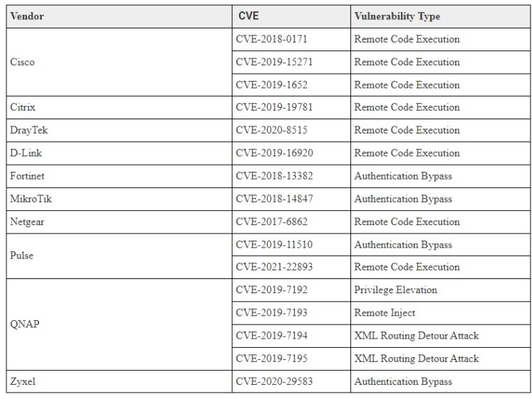This screenshot has width=532, height=399.
Task: Select the Privilege Elevation cell
Action: coord(395,290)
